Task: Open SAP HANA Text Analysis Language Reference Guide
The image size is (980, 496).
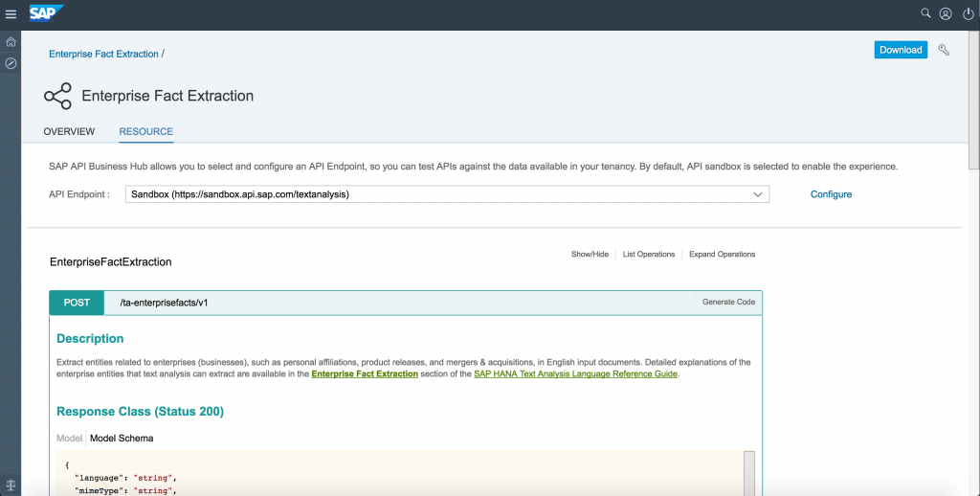Action: coord(575,374)
